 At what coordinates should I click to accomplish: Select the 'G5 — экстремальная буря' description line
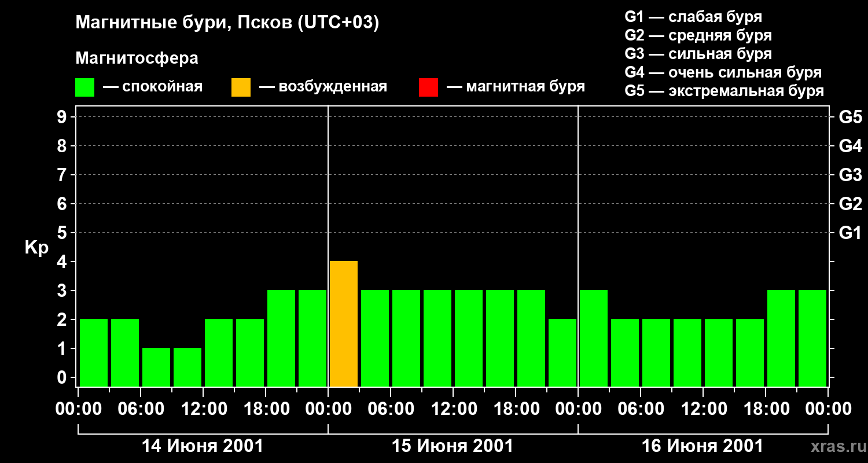(x=724, y=91)
